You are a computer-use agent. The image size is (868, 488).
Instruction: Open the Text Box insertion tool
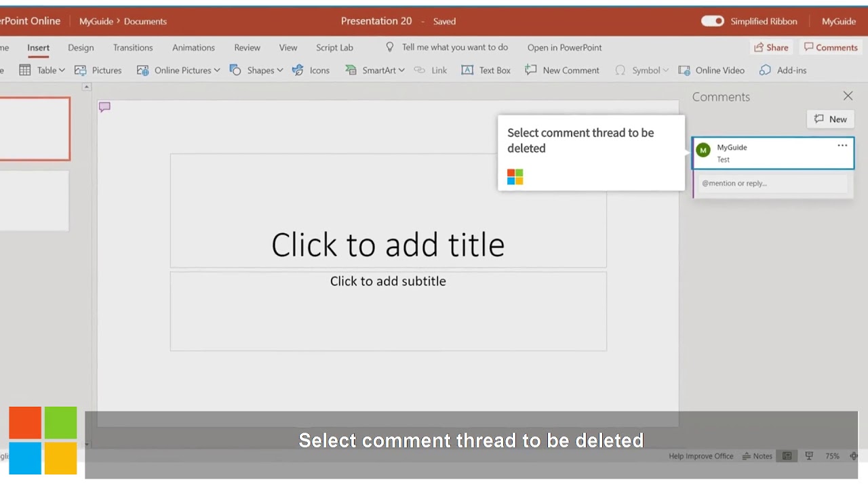pos(486,70)
